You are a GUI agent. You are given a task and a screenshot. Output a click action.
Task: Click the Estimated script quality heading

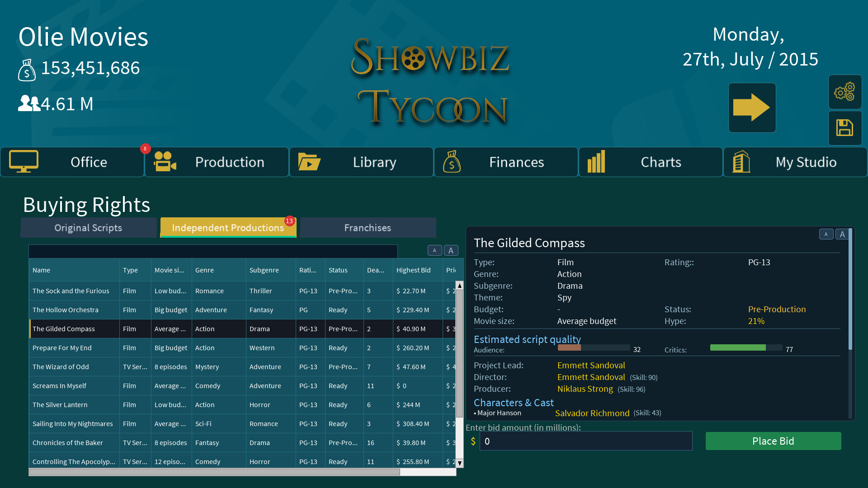(527, 339)
